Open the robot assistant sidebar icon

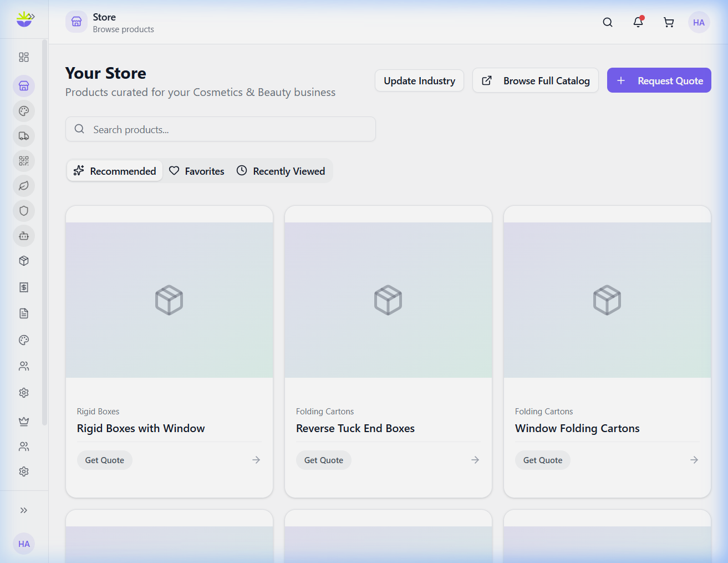[x=24, y=236]
